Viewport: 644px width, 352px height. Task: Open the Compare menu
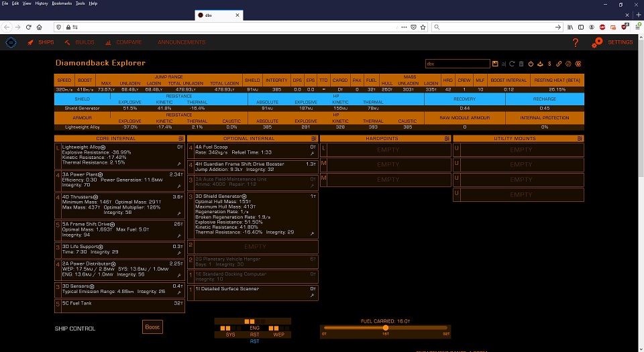[x=123, y=42]
